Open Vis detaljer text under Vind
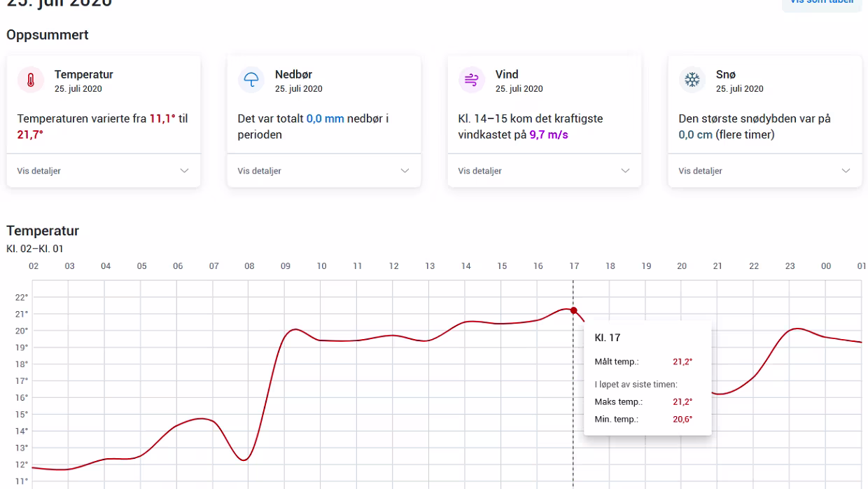Screen dimensions: 868x489 (479, 171)
